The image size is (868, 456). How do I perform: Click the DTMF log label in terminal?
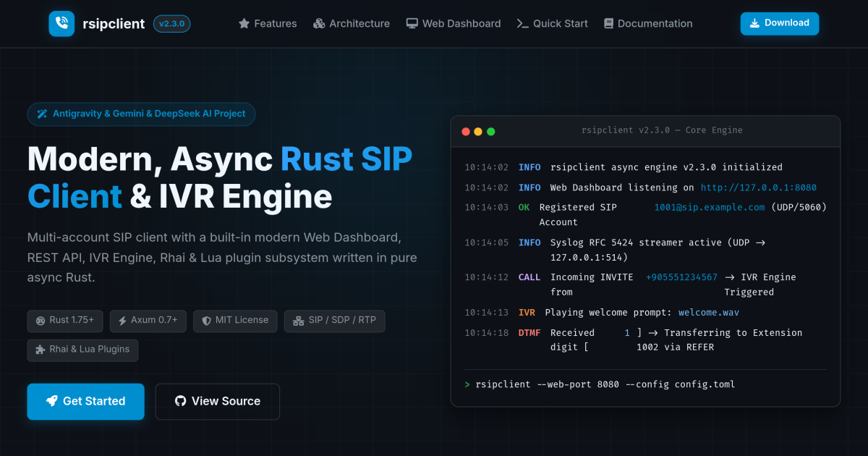529,333
